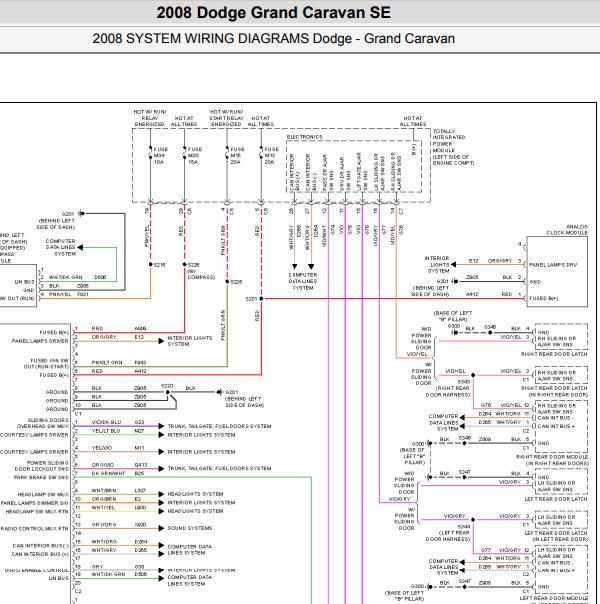Click 'HEADLAMP SW MUX RTN' pin label
The height and width of the screenshot is (604, 600).
tap(37, 512)
